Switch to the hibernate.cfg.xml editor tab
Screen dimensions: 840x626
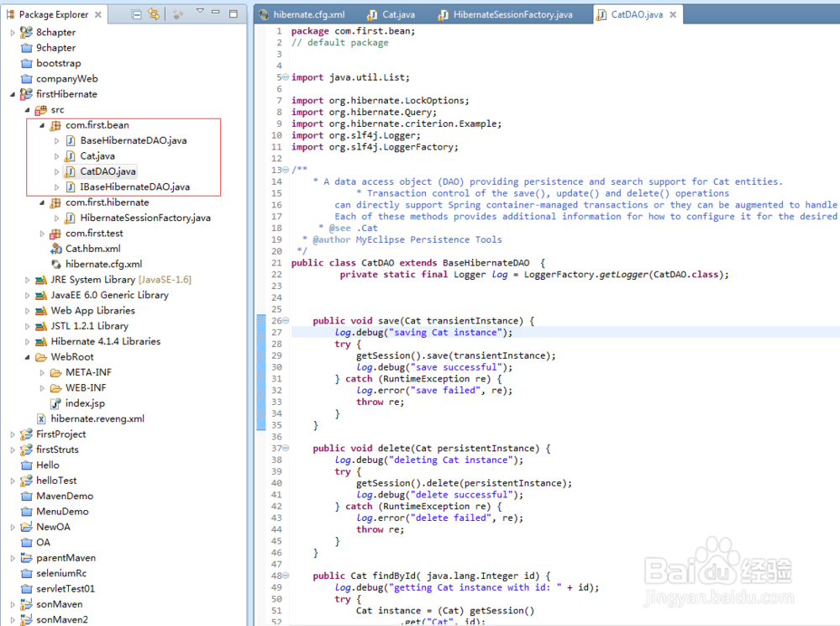click(302, 14)
